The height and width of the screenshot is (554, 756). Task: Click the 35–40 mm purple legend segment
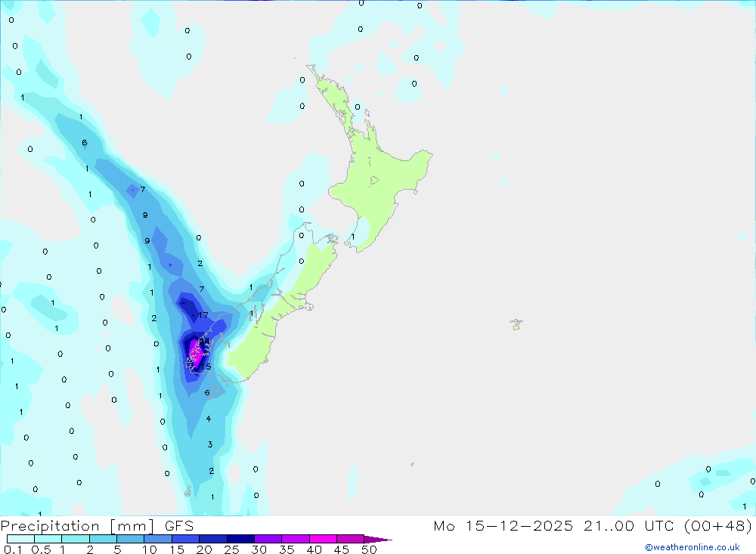point(295,539)
